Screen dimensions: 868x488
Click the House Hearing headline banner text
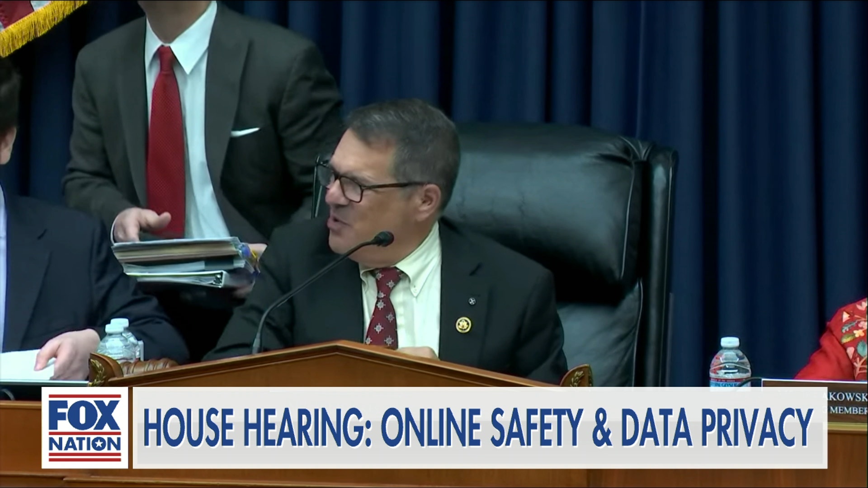coord(477,427)
